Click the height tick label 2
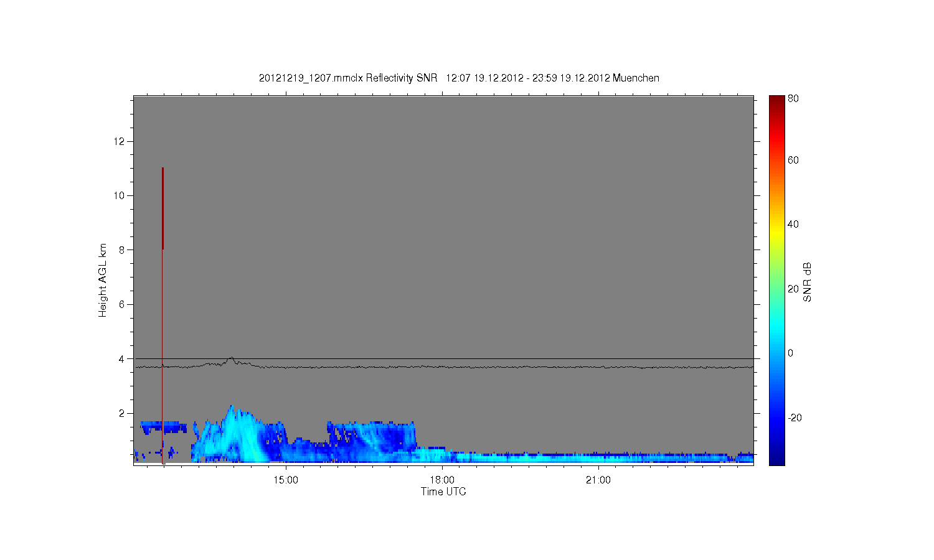934x560 pixels. (x=122, y=413)
